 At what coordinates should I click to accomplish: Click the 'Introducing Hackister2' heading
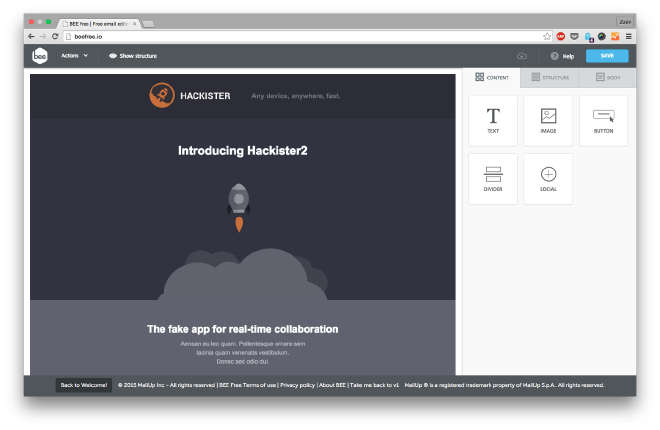[242, 151]
